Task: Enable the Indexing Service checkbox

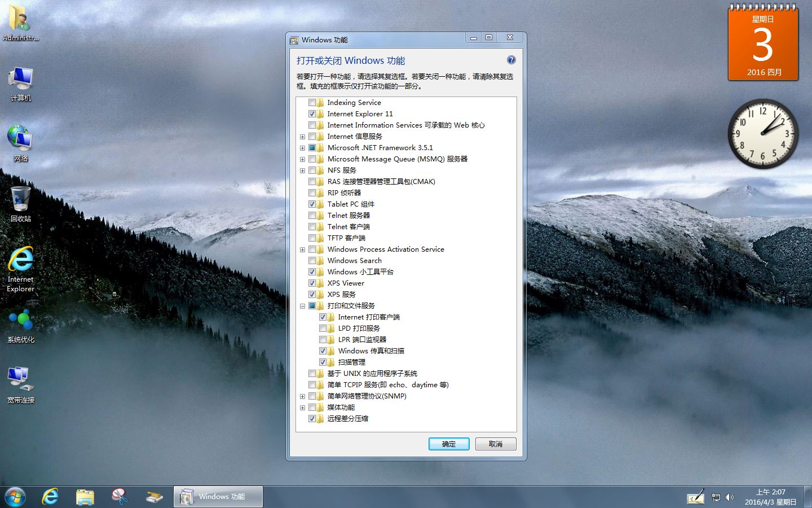Action: pyautogui.click(x=312, y=102)
